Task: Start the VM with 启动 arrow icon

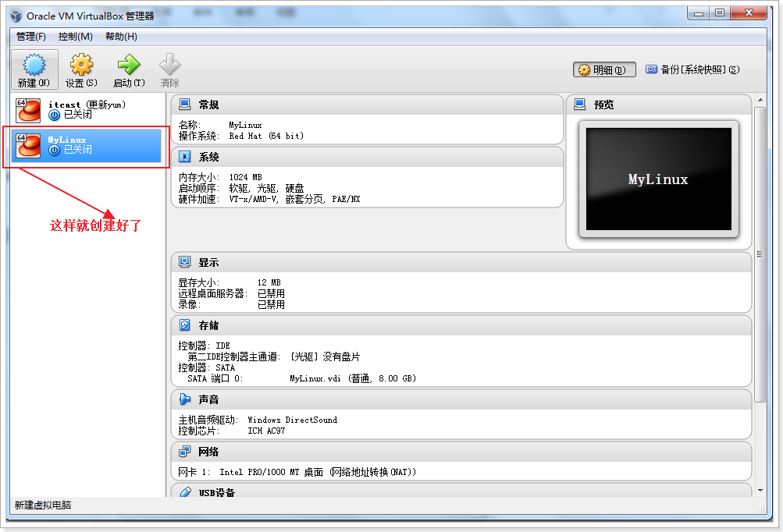Action: [x=129, y=65]
